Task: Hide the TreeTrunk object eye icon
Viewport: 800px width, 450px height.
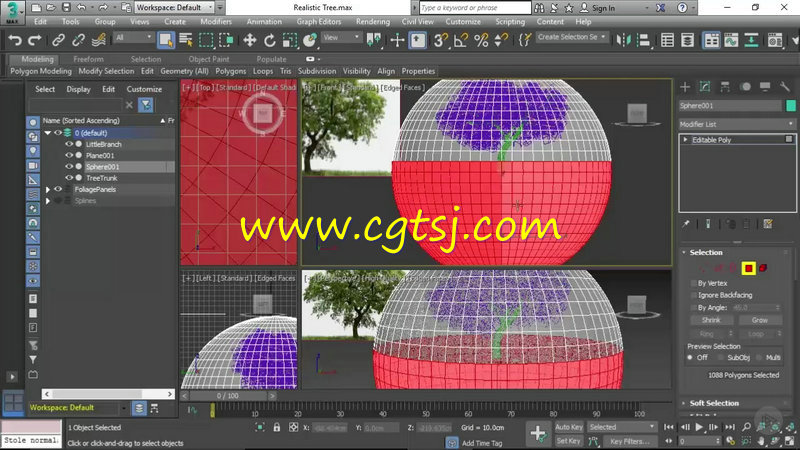Action: (69, 178)
